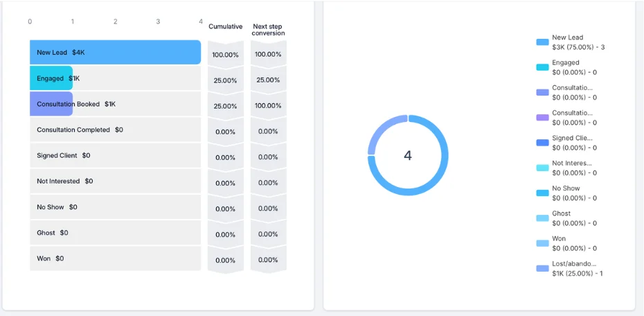644x316 pixels.
Task: Click the Signed Client funnel row
Action: click(x=116, y=155)
